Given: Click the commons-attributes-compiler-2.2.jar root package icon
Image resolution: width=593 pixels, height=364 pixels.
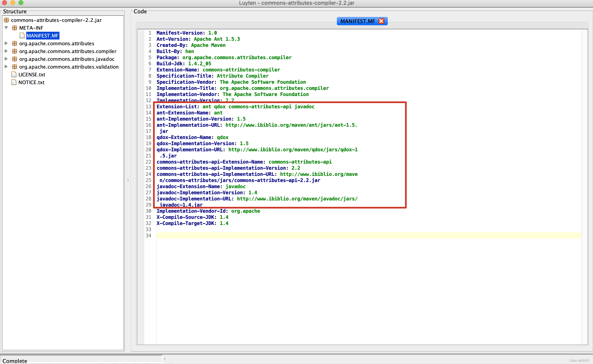Looking at the screenshot, I should coord(7,20).
